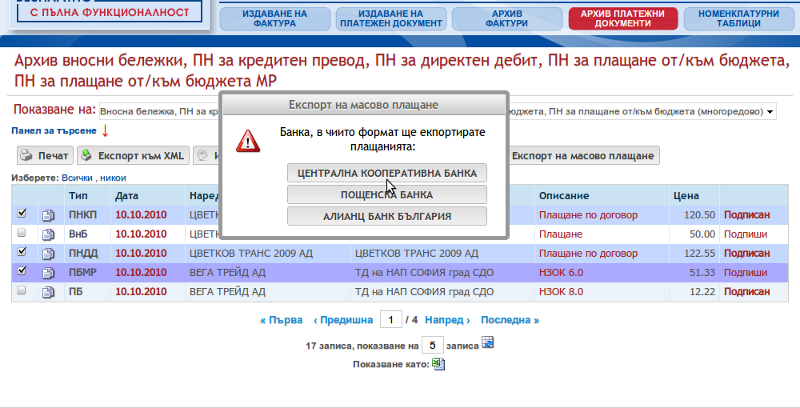Toggle checkbox for the ПБ row
The height and width of the screenshot is (408, 800).
pos(21,290)
